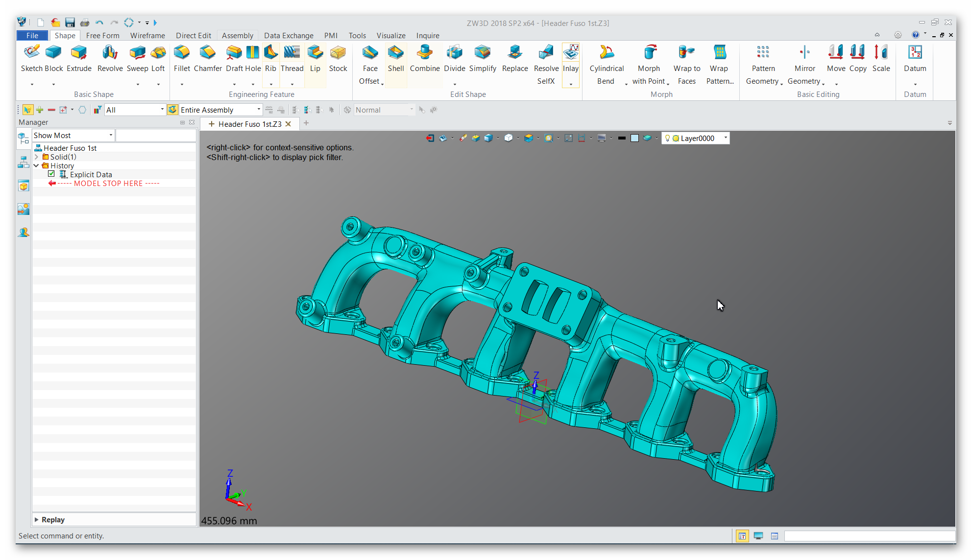This screenshot has height=560, width=972.
Task: Toggle the pick filter funnel icon
Action: pyautogui.click(x=97, y=110)
